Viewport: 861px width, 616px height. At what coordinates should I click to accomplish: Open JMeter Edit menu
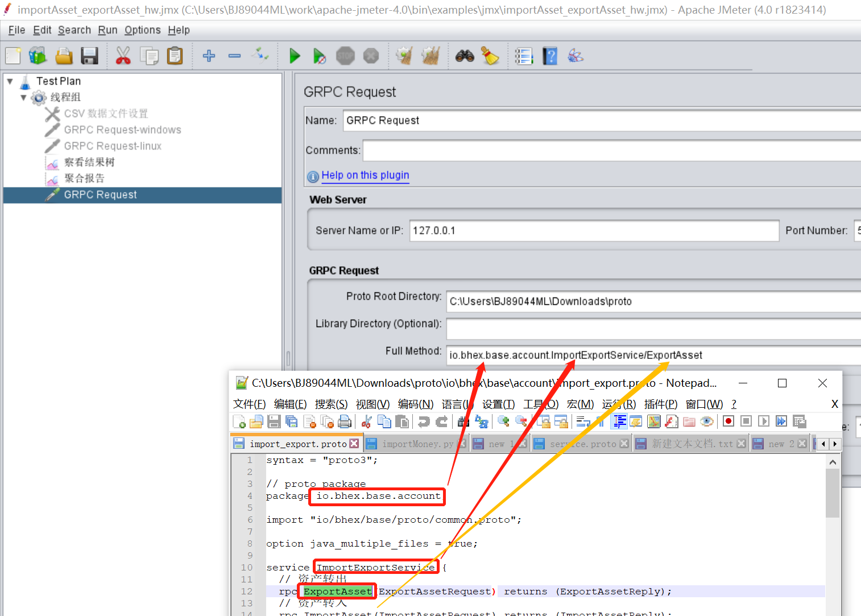pos(42,30)
